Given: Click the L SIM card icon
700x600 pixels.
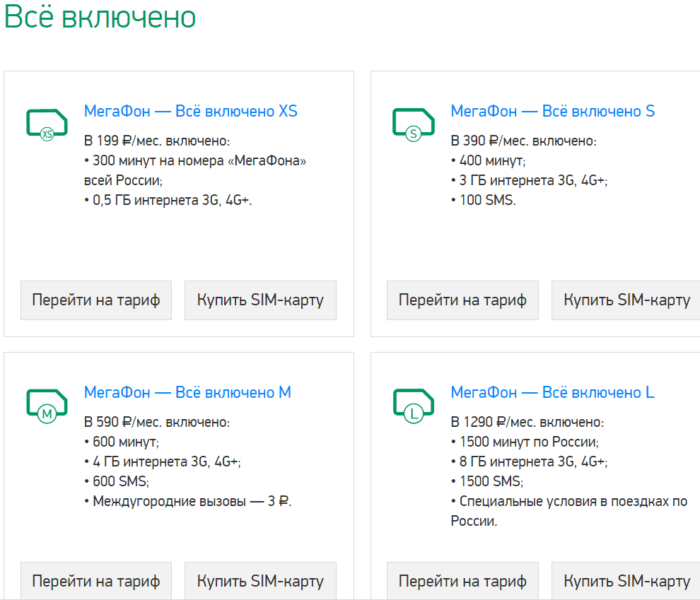Looking at the screenshot, I should pyautogui.click(x=414, y=406).
